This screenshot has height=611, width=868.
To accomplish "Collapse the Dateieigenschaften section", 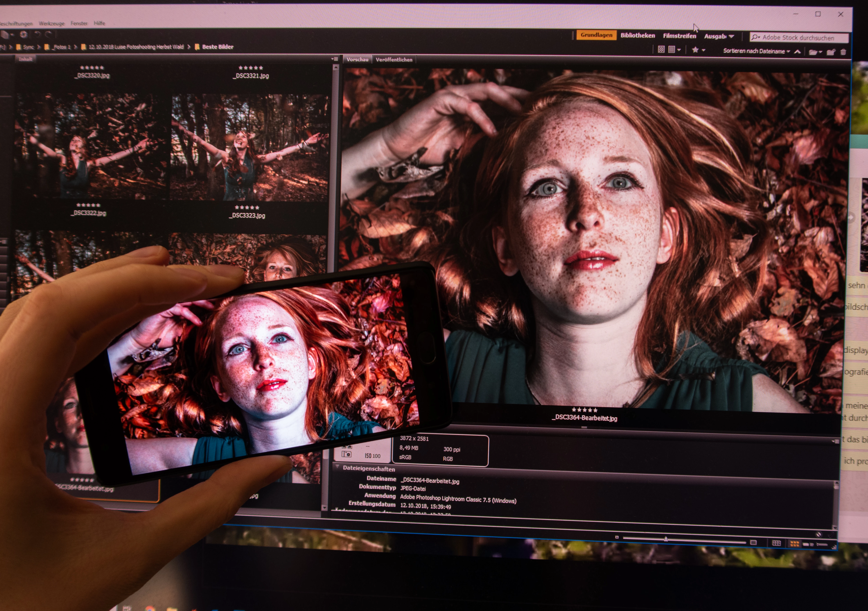I will coord(337,467).
